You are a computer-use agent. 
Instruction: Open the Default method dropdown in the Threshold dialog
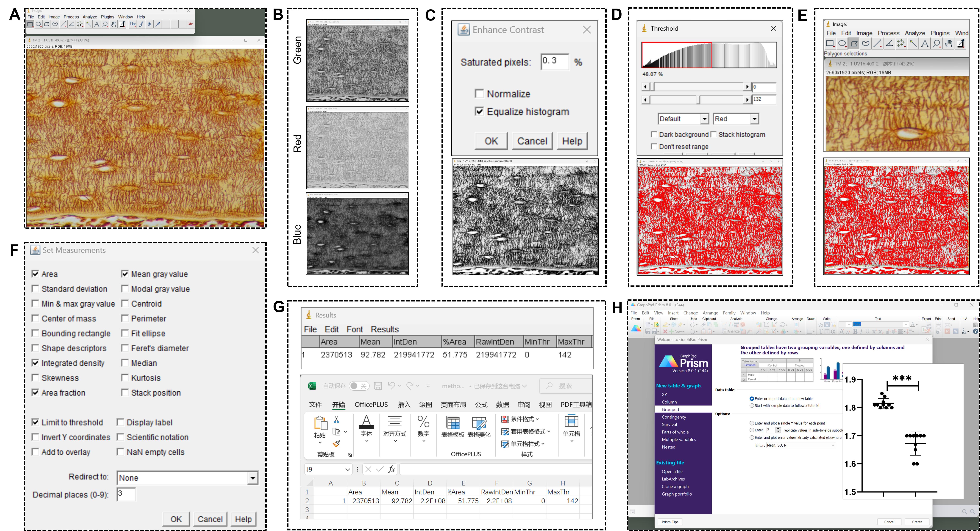coord(683,119)
